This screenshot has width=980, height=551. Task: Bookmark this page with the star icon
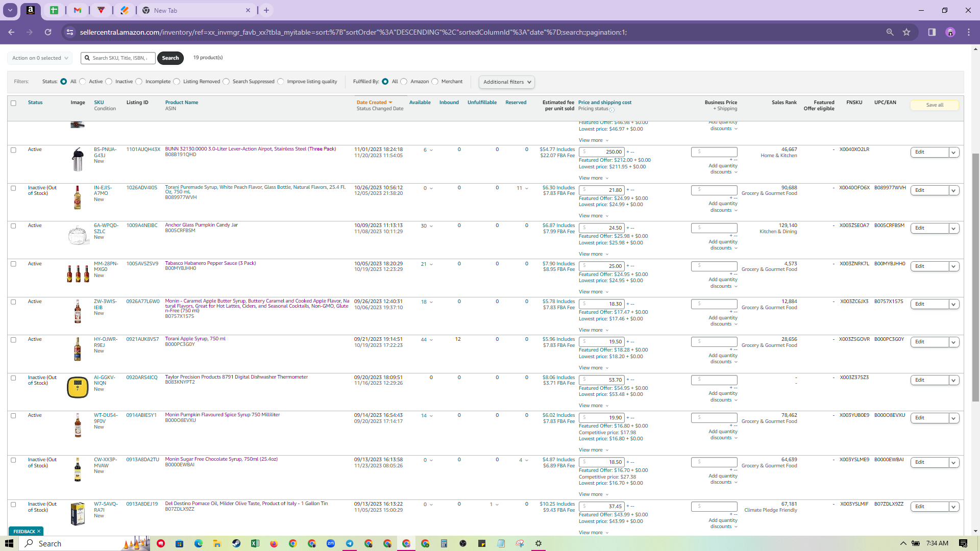906,32
